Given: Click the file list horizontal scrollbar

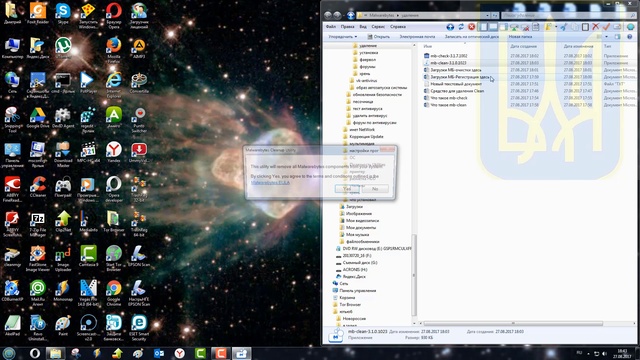Looking at the screenshot, I should 513,323.
